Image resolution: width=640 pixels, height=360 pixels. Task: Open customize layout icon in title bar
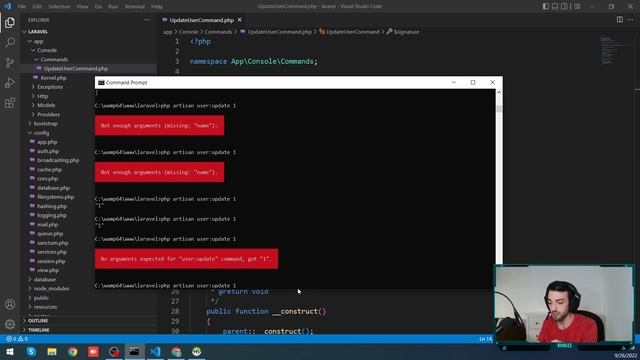(577, 6)
